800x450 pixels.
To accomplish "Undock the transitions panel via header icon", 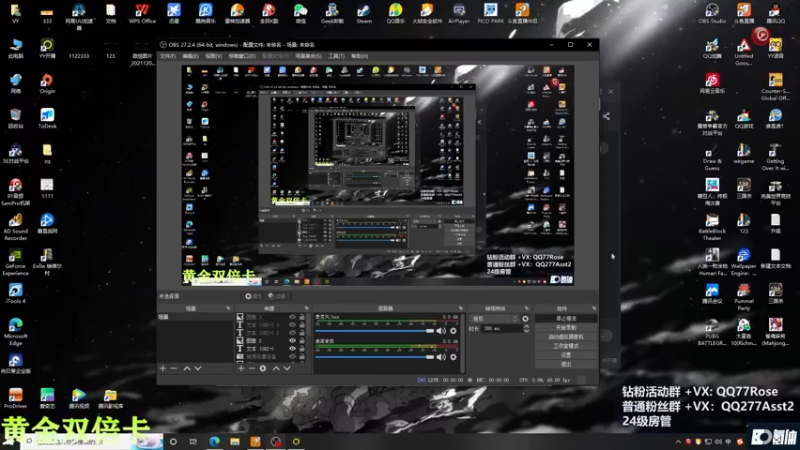I will coord(527,308).
